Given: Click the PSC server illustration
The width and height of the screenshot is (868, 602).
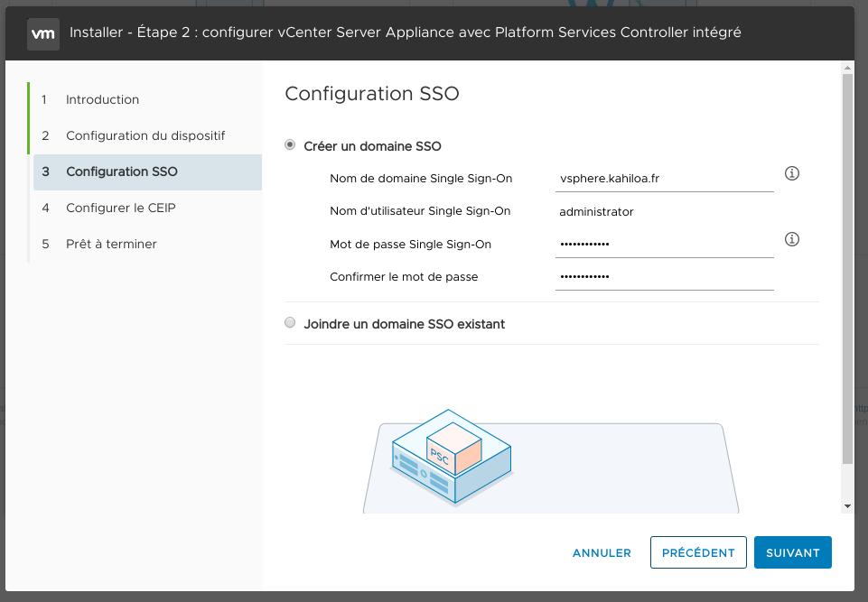Looking at the screenshot, I should (451, 457).
